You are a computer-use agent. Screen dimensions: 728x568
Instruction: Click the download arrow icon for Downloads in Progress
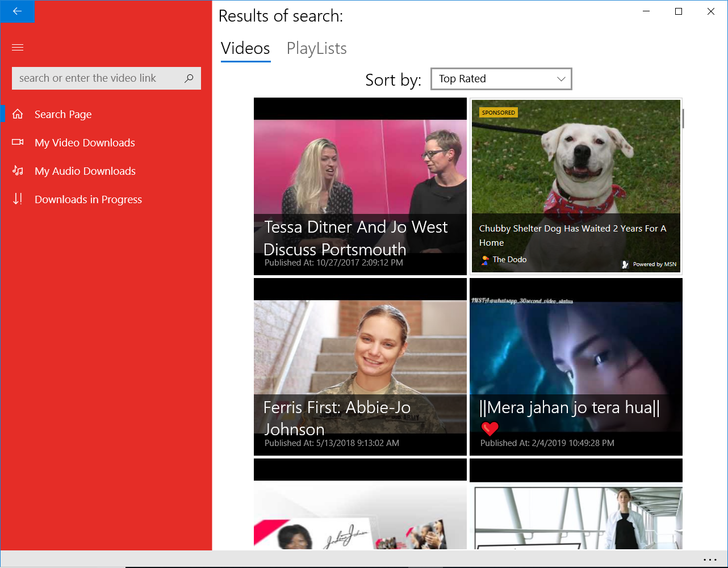tap(18, 199)
